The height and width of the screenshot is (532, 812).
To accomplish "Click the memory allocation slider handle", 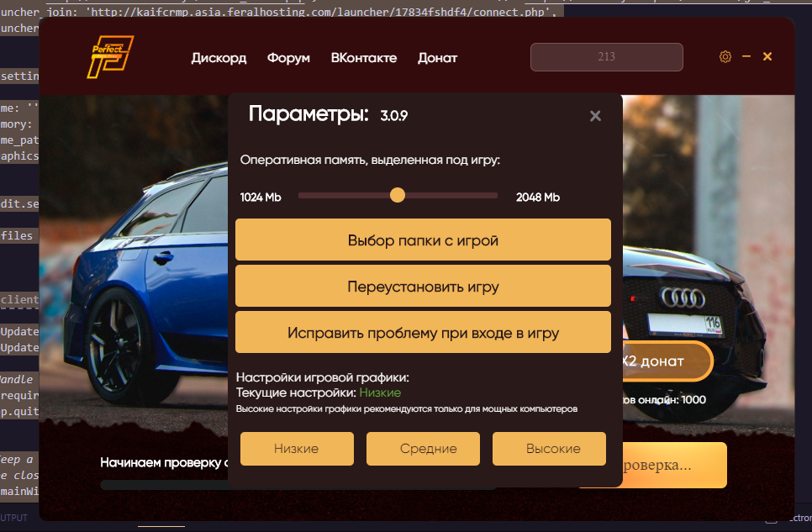I will [x=398, y=195].
